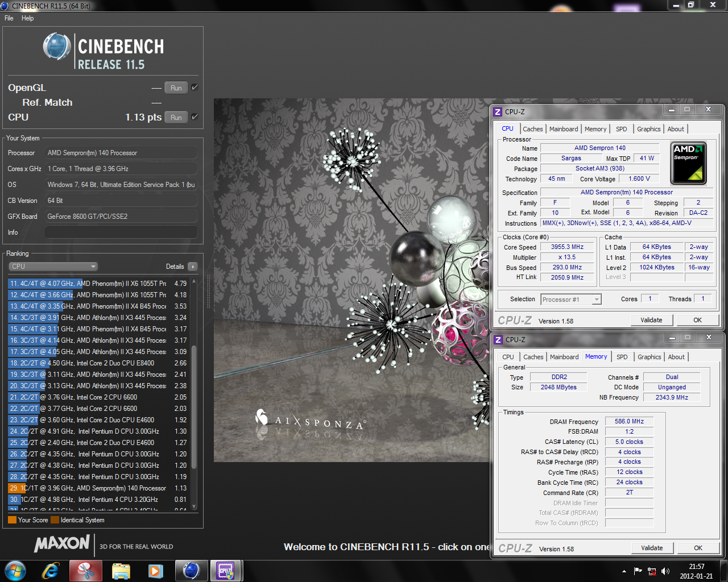Click the panel splitter handle beside the ranking list
Viewport: 728px width, 582px height.
pyautogui.click(x=208, y=292)
